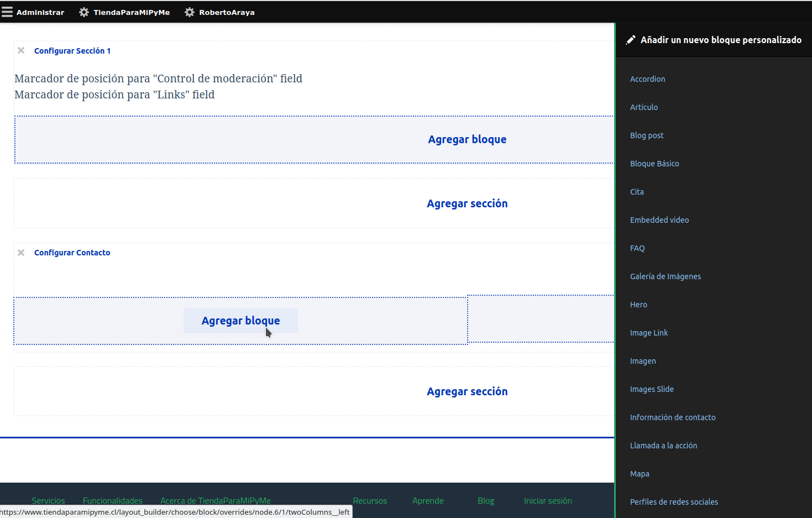Click the gear icon beside TiendaParaMiPyMe
The height and width of the screenshot is (518, 812).
[84, 12]
